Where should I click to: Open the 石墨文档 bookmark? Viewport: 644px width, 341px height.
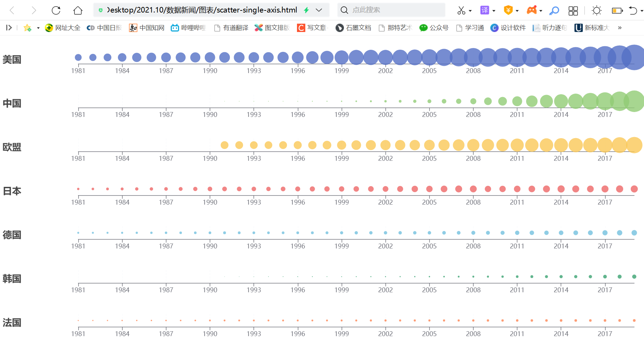tap(353, 28)
